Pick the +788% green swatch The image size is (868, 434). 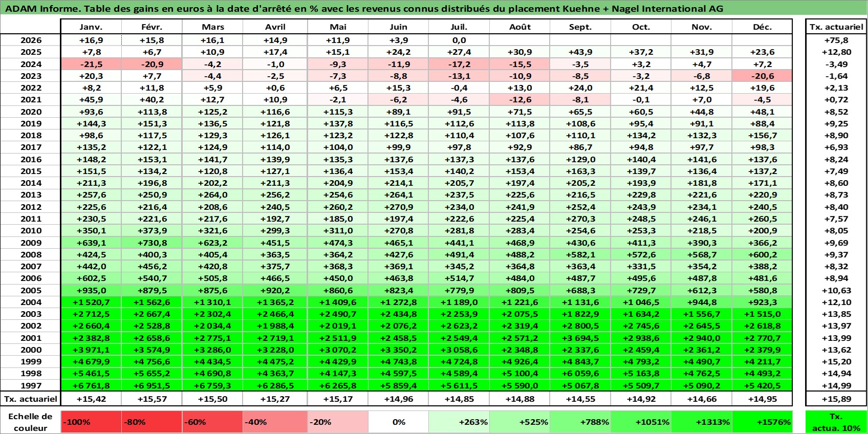coord(580,422)
